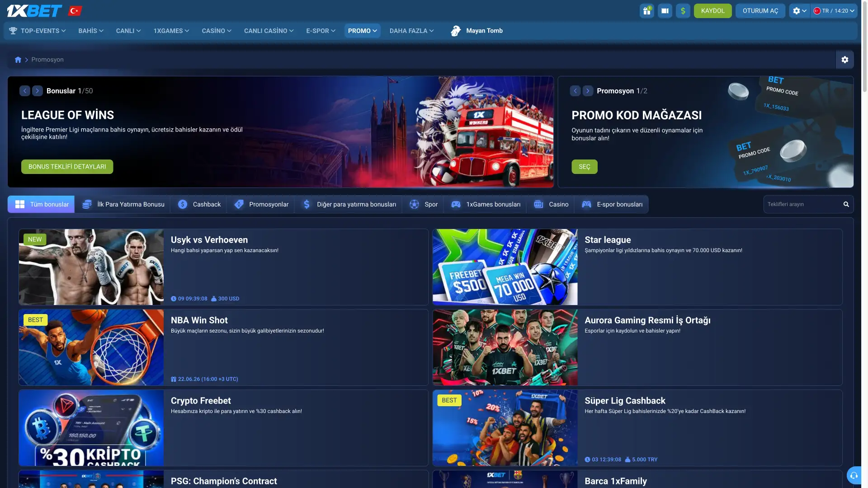868x488 pixels.
Task: Click the search magnifier icon
Action: [846, 204]
